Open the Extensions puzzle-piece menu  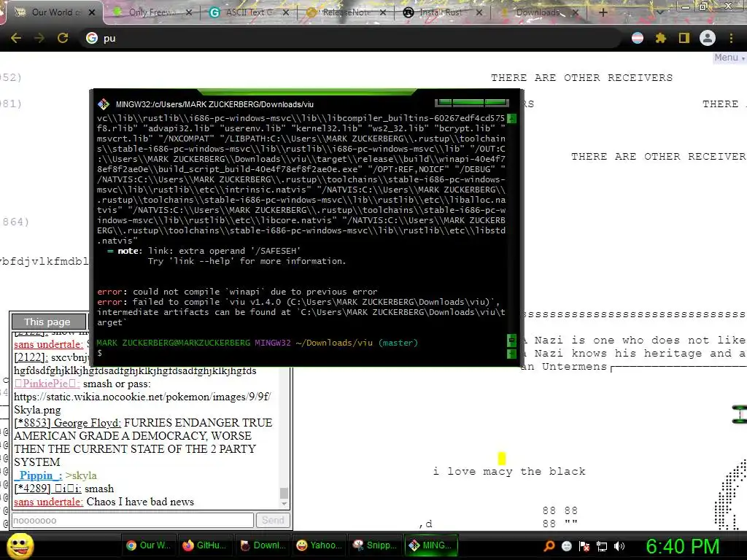click(661, 38)
